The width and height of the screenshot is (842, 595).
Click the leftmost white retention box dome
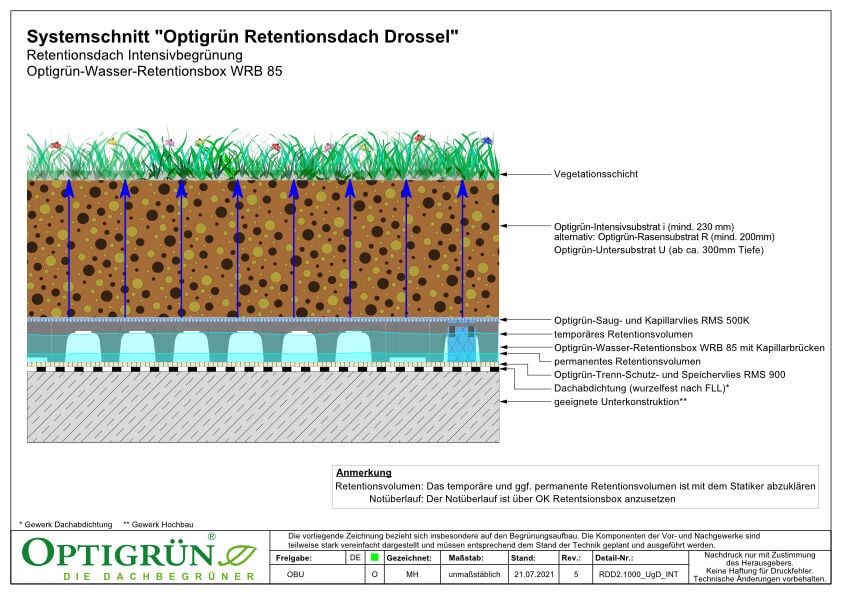(x=82, y=347)
